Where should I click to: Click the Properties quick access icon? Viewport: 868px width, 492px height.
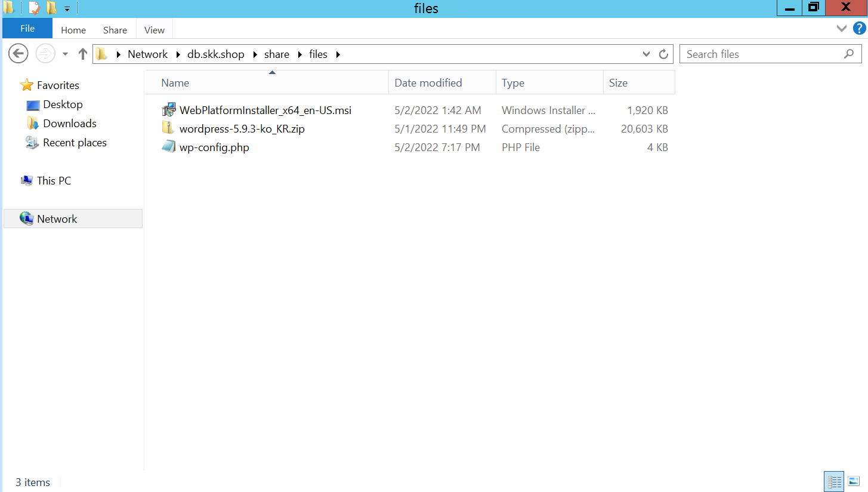point(35,8)
